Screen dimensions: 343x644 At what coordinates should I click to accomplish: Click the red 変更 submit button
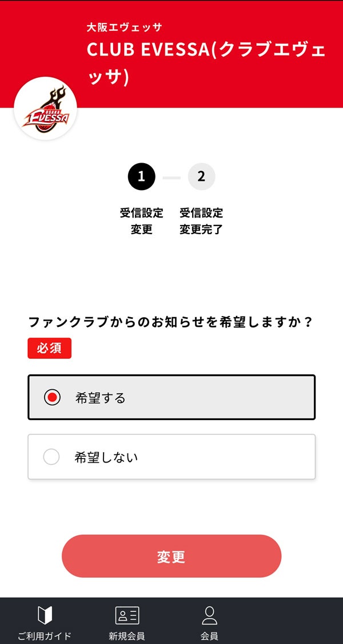pos(171,556)
